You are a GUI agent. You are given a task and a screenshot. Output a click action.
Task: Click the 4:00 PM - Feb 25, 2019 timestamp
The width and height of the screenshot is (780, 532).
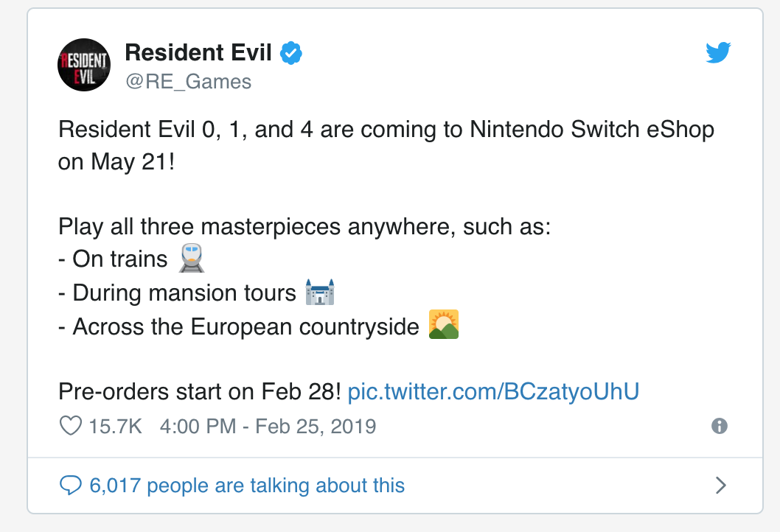268,426
